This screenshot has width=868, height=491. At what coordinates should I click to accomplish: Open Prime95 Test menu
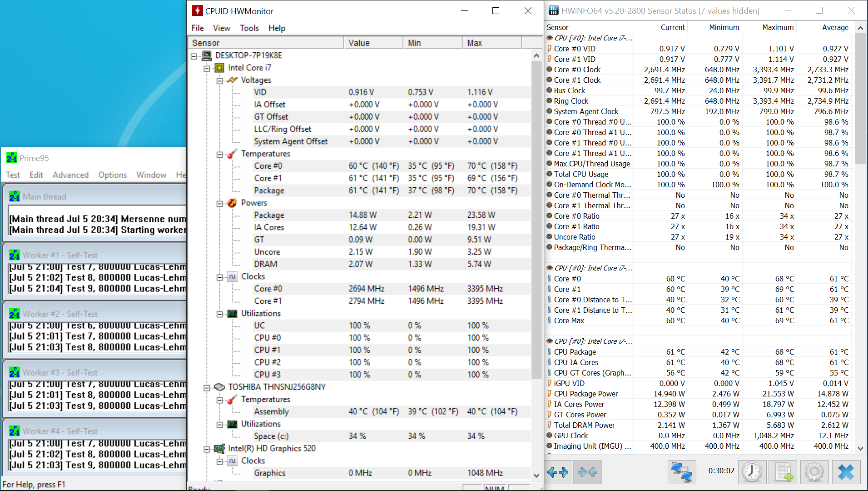click(13, 175)
